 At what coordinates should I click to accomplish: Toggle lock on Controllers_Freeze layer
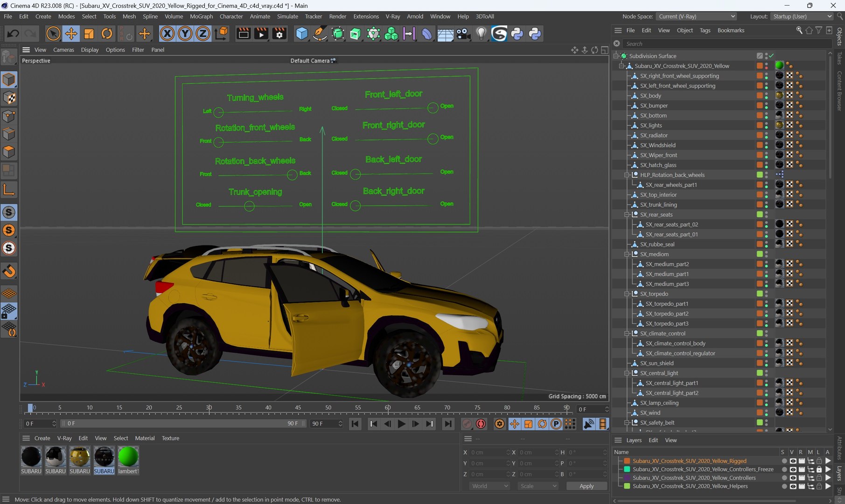point(819,469)
